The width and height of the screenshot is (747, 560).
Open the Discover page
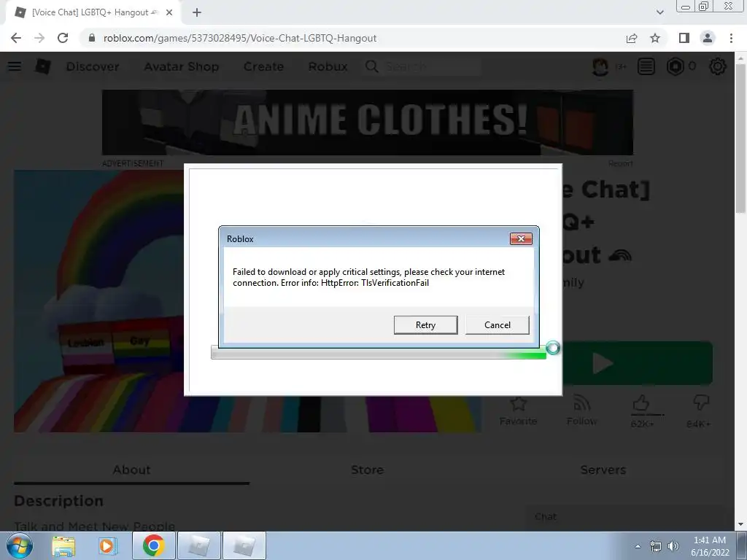93,66
